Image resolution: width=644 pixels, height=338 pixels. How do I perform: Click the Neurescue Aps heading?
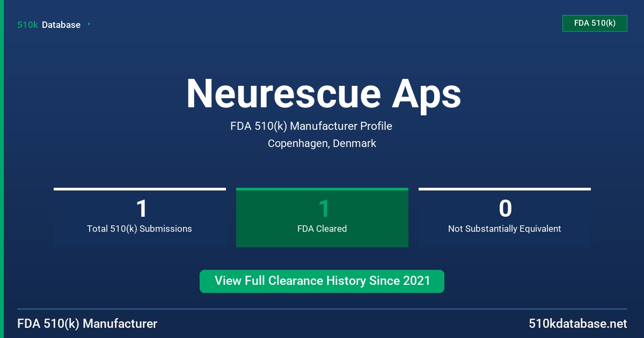click(x=324, y=94)
